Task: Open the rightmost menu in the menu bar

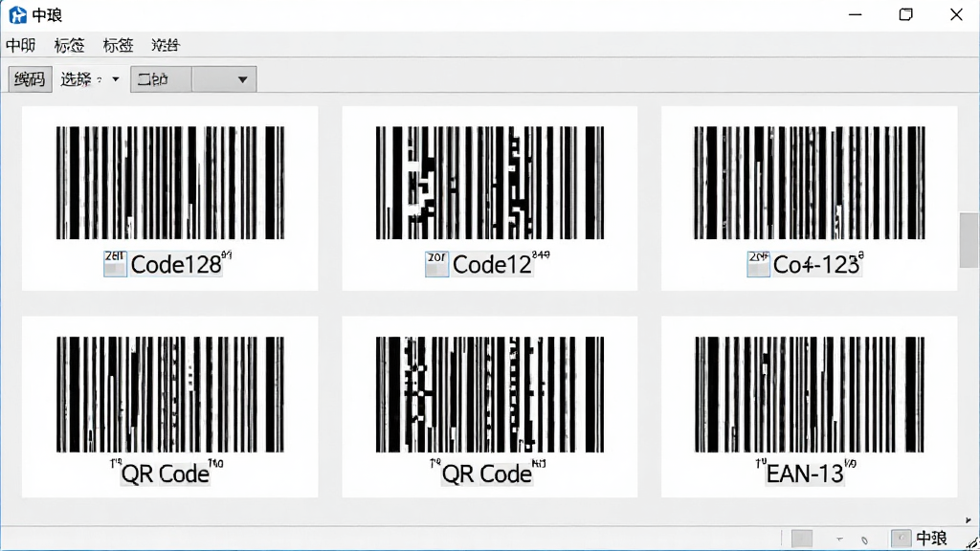Action: coord(166,45)
